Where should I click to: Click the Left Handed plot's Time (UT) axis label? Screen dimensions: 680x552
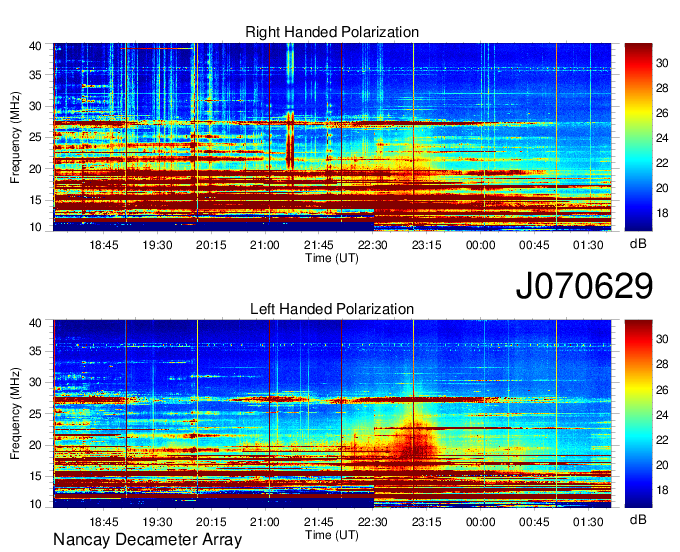coord(332,535)
